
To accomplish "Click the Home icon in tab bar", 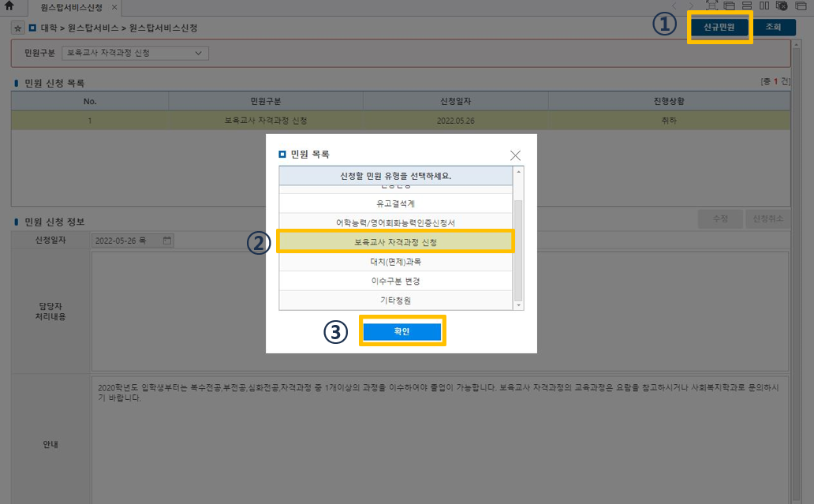I will (x=9, y=6).
